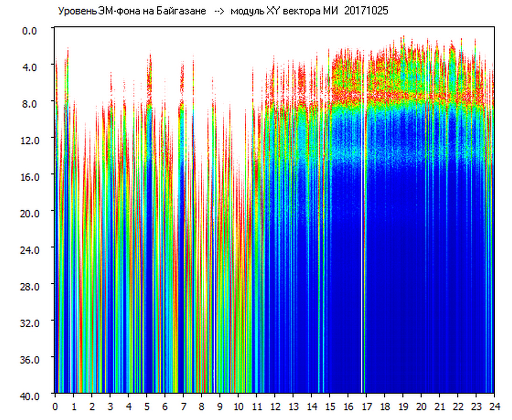Pick hour 19 on the horizontal time axis
Image resolution: width=512 pixels, height=420 pixels.
(x=403, y=406)
